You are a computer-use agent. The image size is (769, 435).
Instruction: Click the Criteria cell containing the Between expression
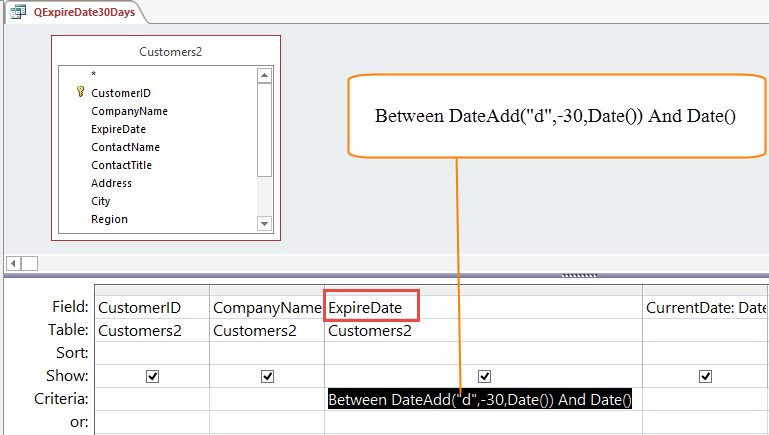click(480, 400)
